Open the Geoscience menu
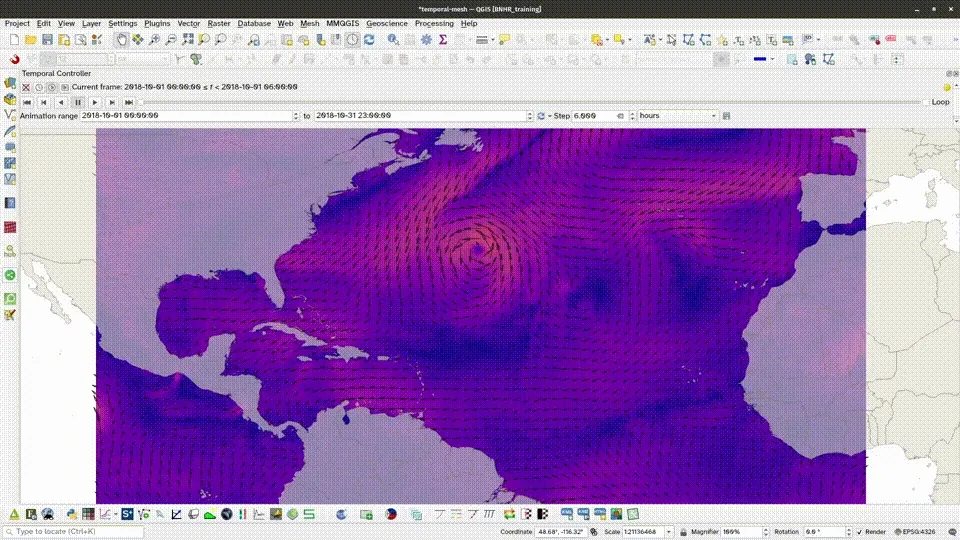The image size is (960, 540). point(387,23)
